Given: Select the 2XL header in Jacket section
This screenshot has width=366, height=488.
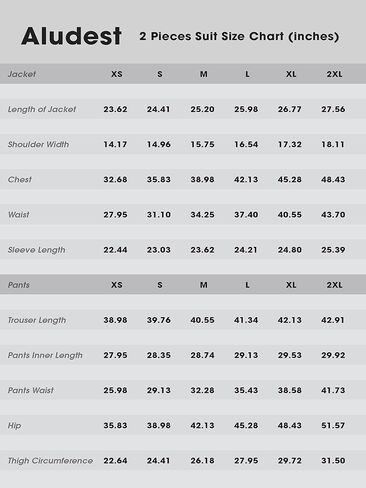Looking at the screenshot, I should pyautogui.click(x=334, y=74).
